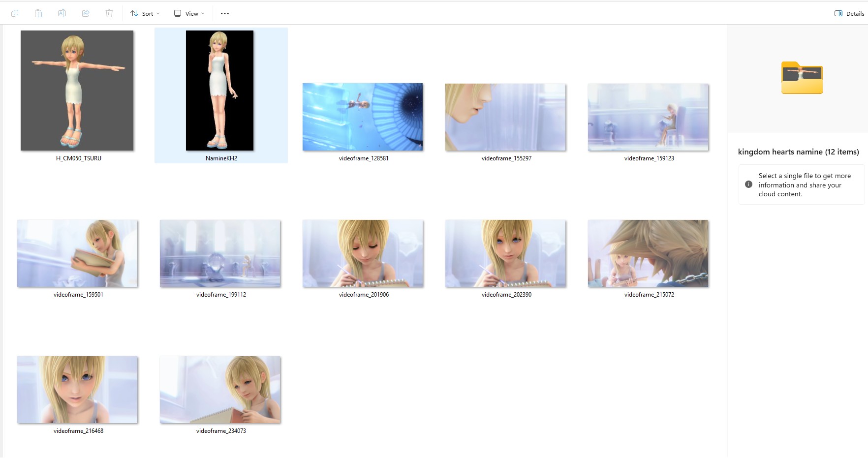Select thumbnail of videoframe_216468
The height and width of the screenshot is (458, 868).
77,390
